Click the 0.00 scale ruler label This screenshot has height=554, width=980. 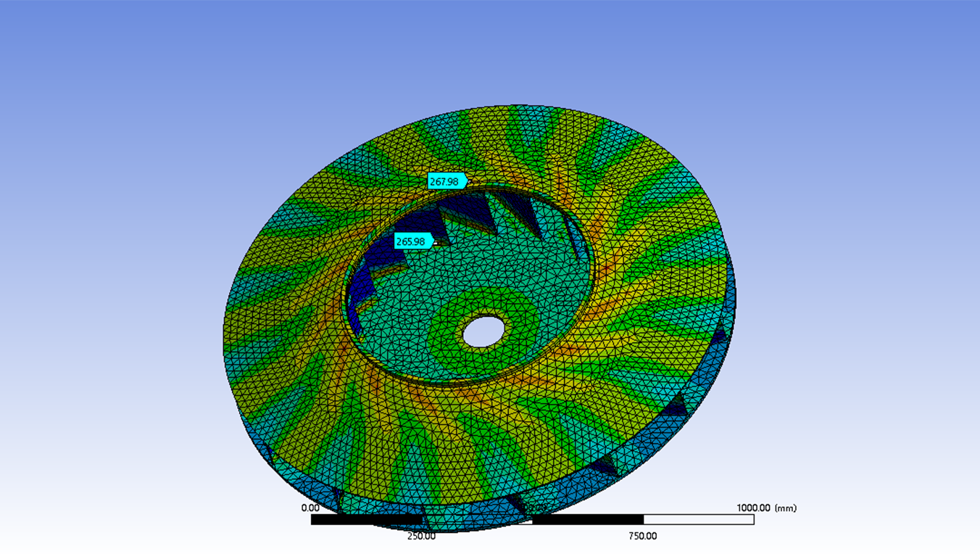pos(310,508)
